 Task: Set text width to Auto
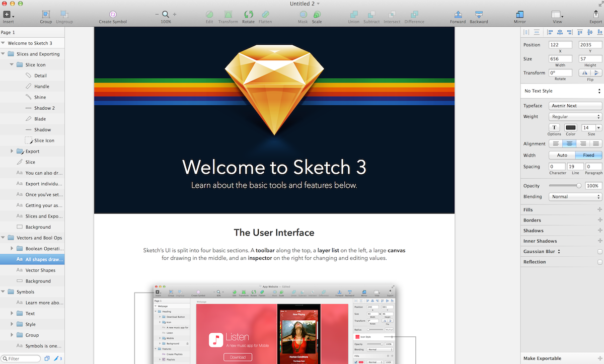pos(562,155)
